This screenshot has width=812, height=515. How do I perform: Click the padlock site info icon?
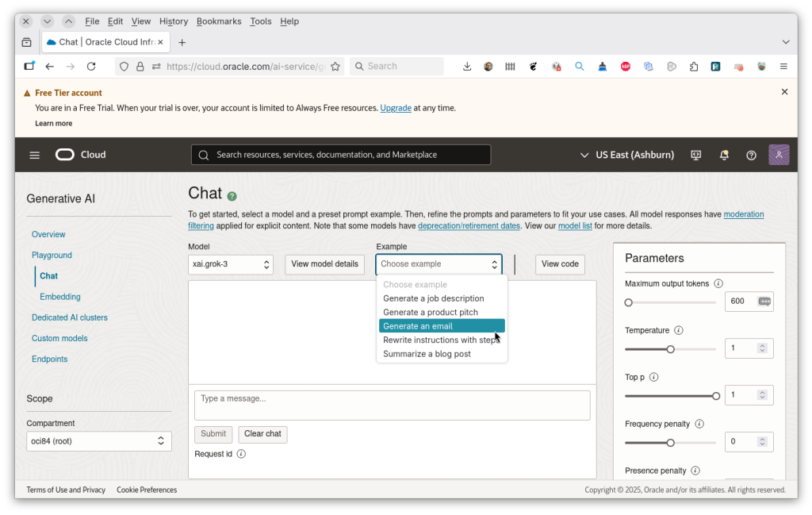coord(140,67)
